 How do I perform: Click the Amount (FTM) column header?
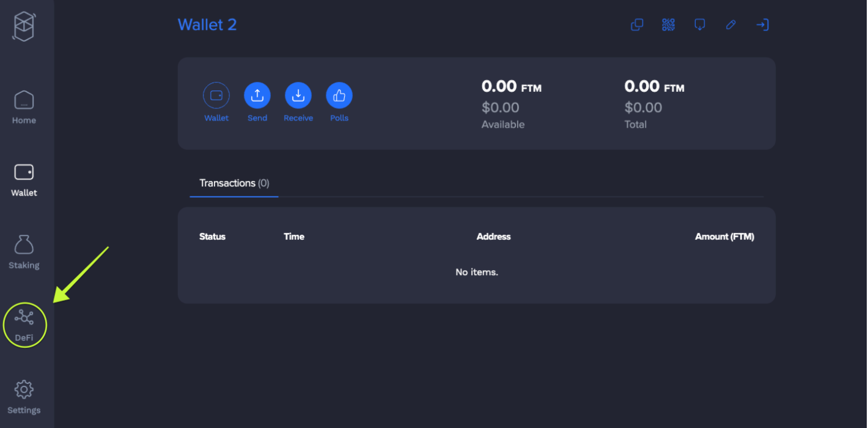[x=724, y=237]
